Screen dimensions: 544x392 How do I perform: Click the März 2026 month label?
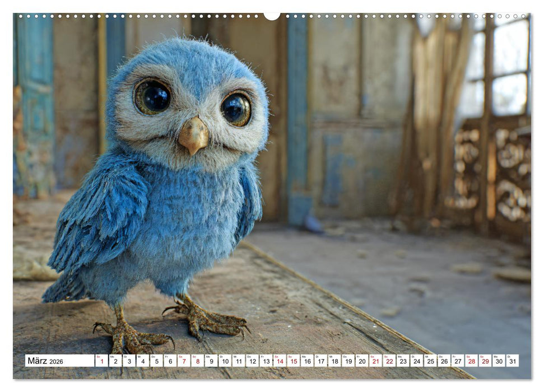[45, 361]
